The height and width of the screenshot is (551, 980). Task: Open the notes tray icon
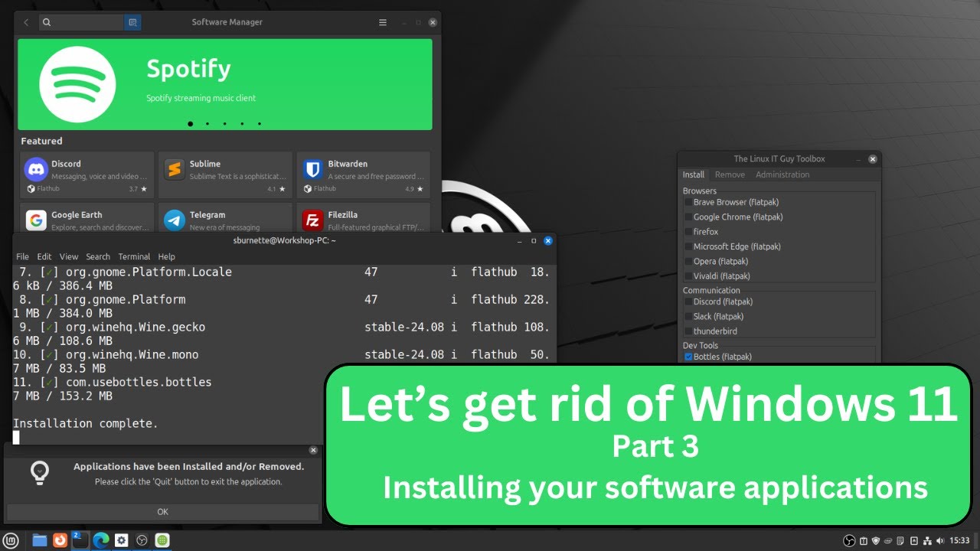[901, 540]
